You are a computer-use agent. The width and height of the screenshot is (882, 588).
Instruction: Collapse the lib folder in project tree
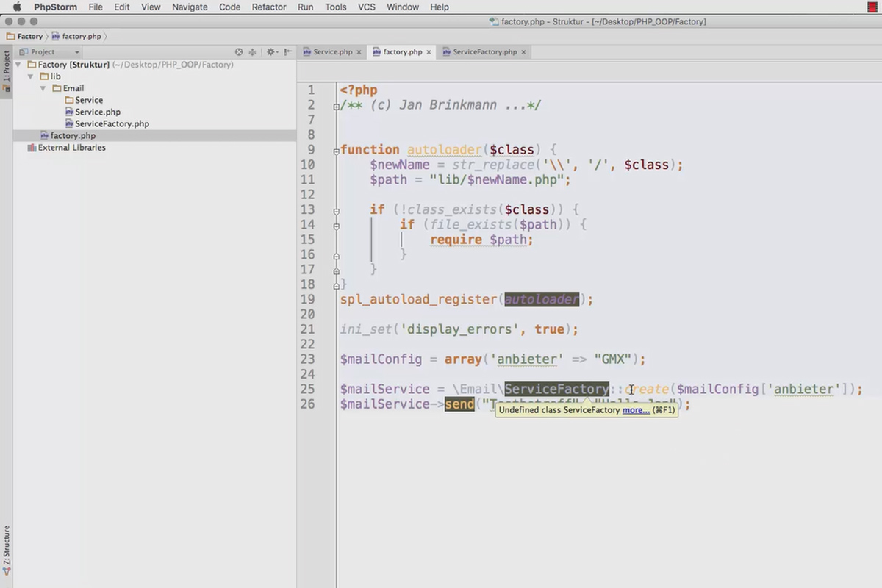point(31,76)
